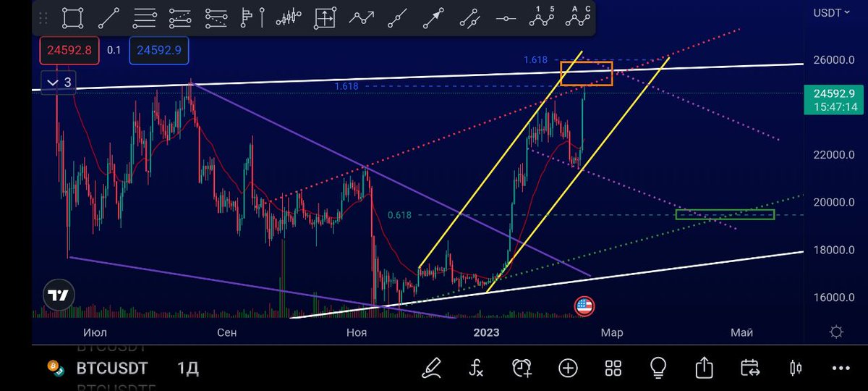Tap the Ноя label on the time axis
The image size is (868, 391).
[357, 332]
